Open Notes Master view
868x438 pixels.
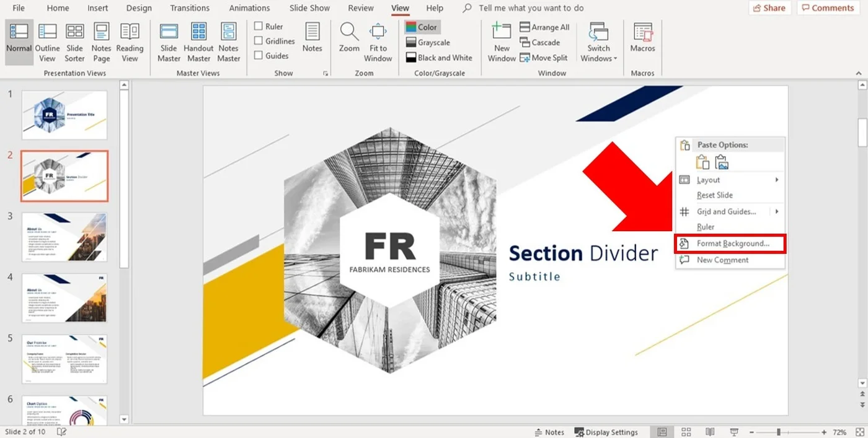tap(228, 42)
